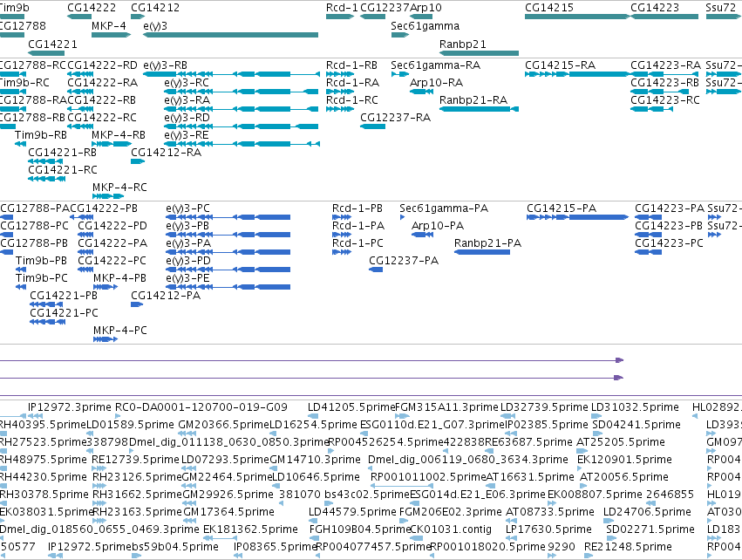This screenshot has width=742, height=560.
Task: Click transcript Rcd-1-RC label
Action: (352, 100)
